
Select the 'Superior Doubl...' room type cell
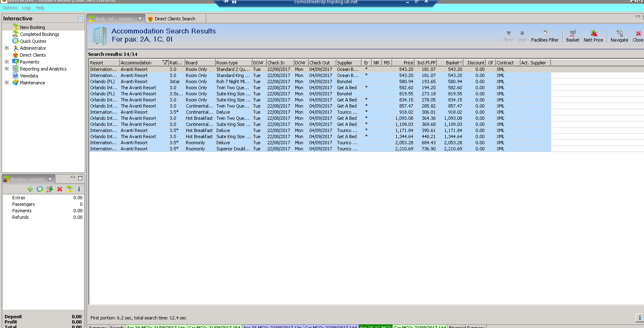[x=233, y=149]
